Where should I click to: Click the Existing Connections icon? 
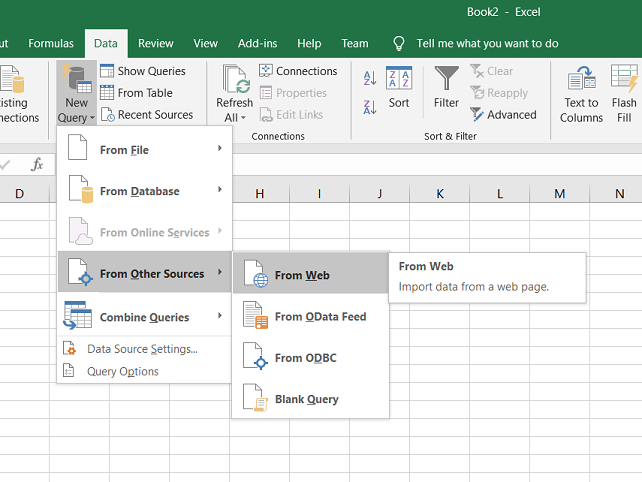click(13, 79)
